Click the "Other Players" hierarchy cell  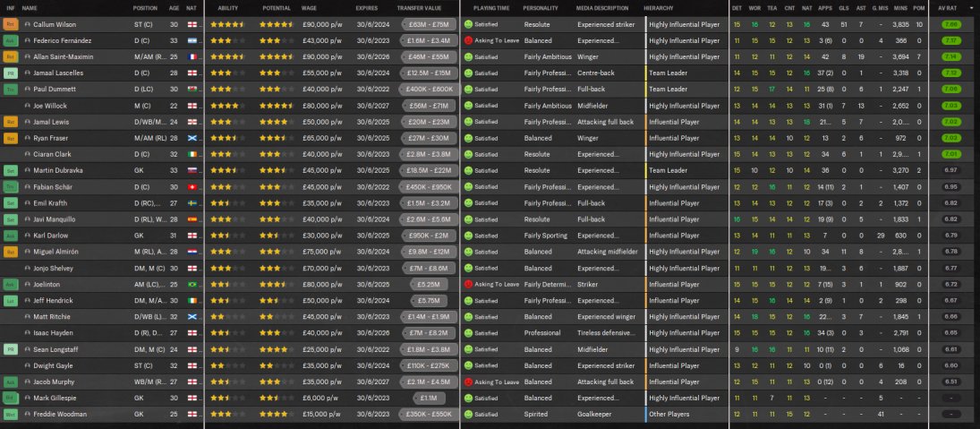pyautogui.click(x=669, y=415)
